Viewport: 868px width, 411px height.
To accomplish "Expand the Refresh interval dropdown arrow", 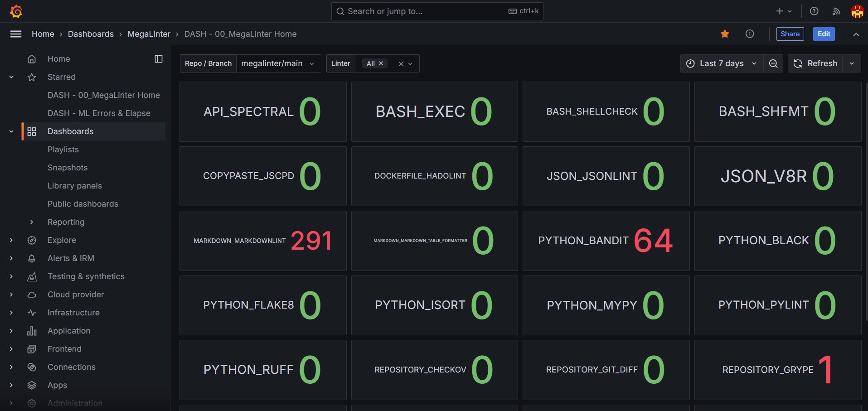I will click(x=852, y=63).
